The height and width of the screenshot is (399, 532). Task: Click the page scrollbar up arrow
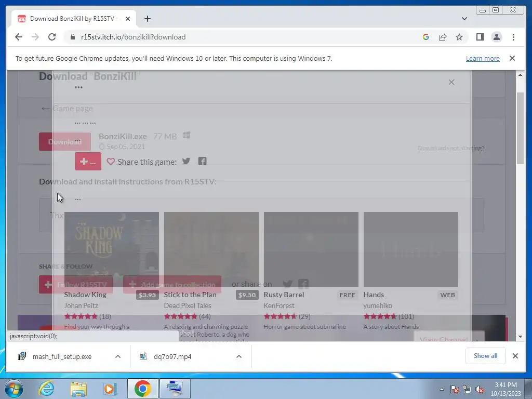click(520, 75)
